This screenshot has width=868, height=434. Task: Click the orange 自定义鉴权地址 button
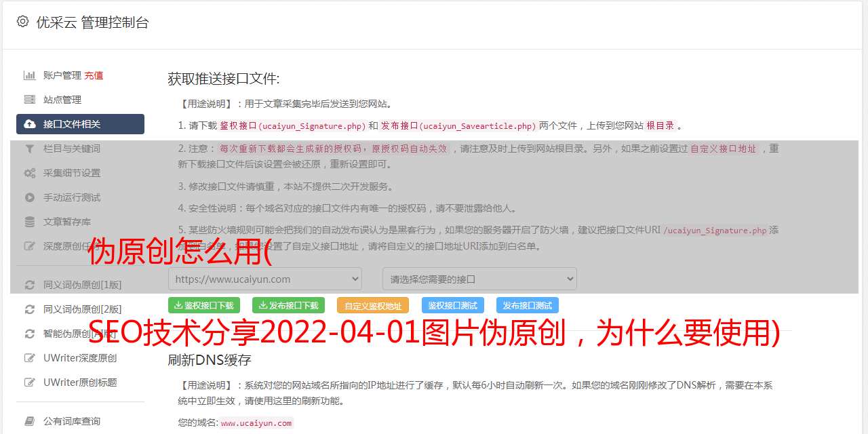click(373, 305)
